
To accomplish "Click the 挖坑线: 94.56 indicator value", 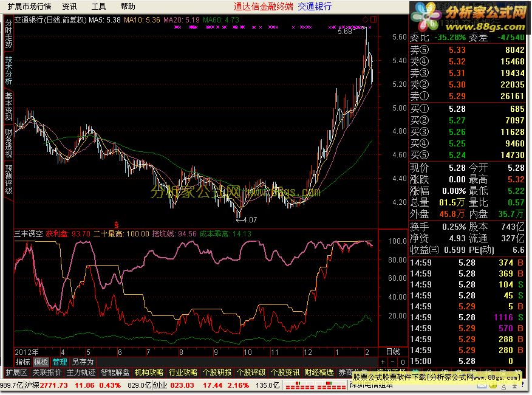I will coord(174,234).
